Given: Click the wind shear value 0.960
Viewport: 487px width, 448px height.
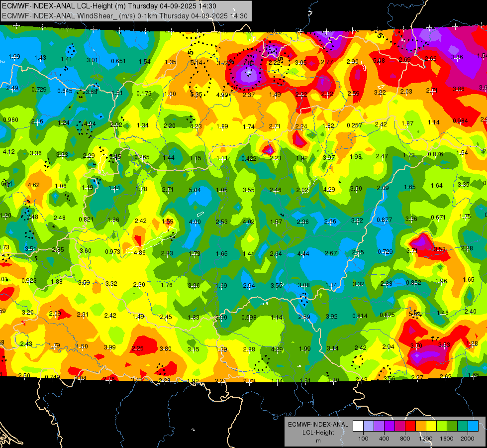Looking at the screenshot, I should (x=10, y=119).
